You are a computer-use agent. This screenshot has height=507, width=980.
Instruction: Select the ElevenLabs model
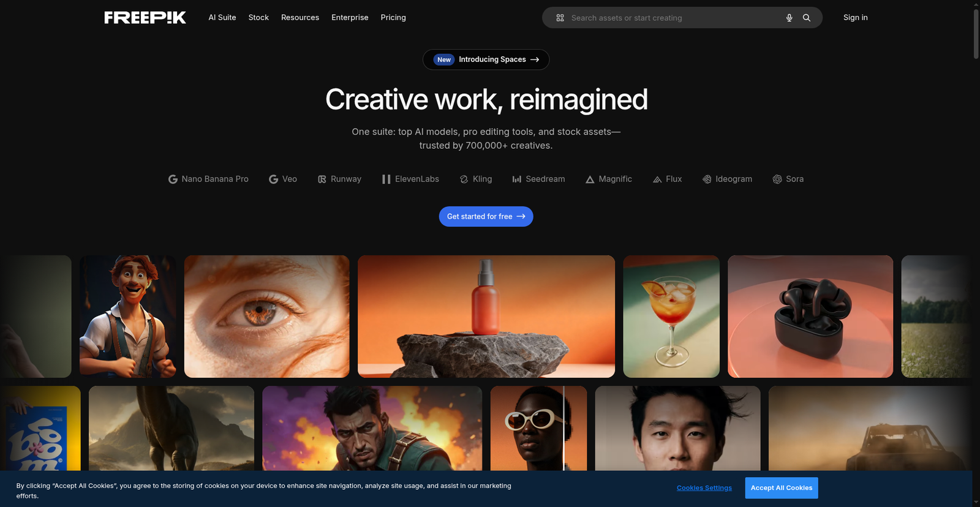click(x=410, y=179)
